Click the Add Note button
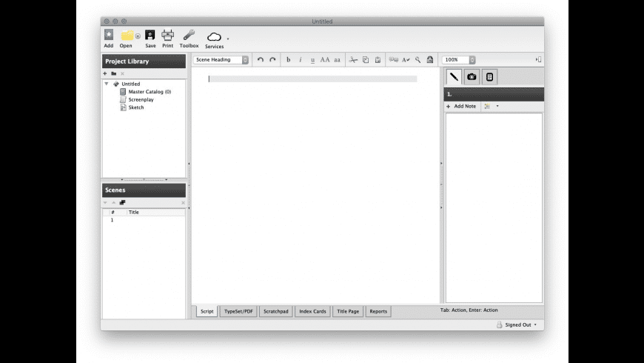The width and height of the screenshot is (644, 363). pos(461,106)
